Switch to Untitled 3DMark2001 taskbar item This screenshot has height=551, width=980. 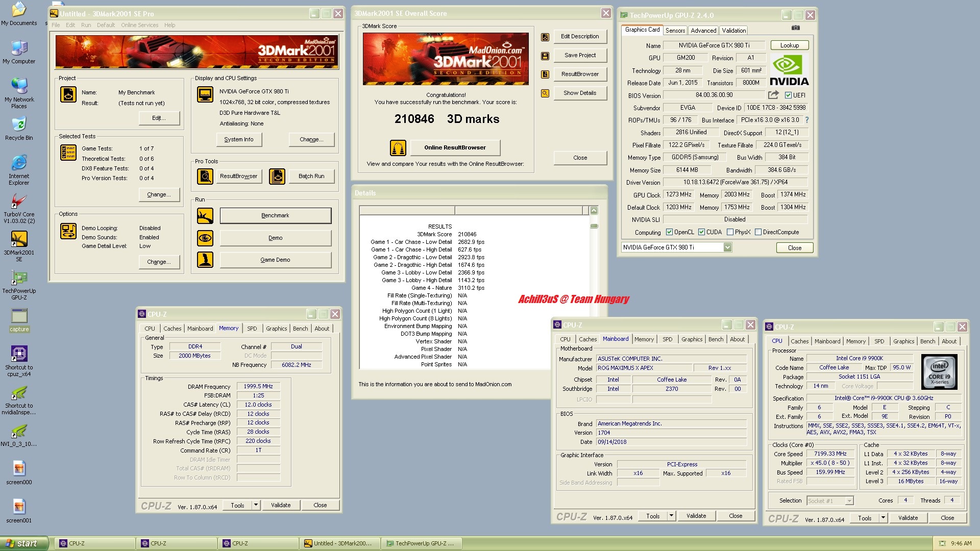click(x=340, y=543)
